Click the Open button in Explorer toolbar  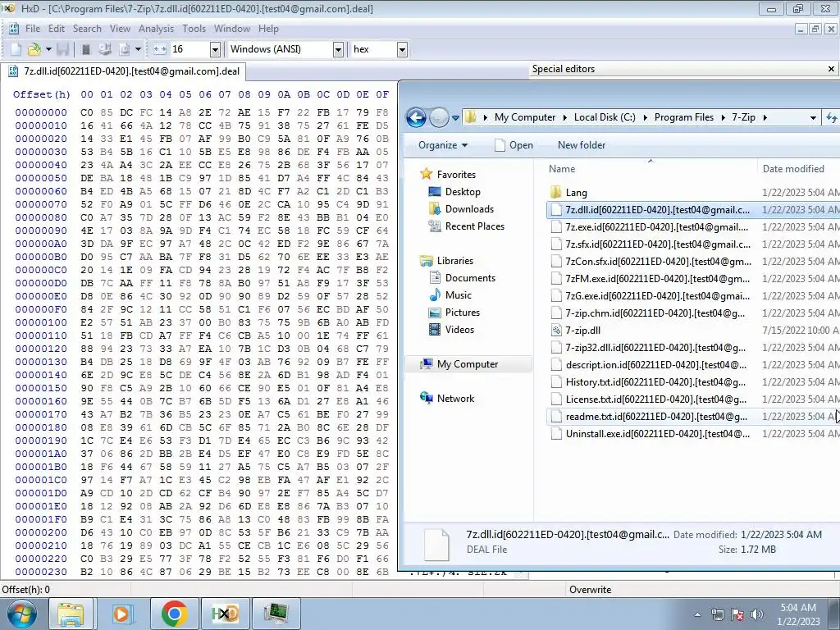(x=514, y=145)
